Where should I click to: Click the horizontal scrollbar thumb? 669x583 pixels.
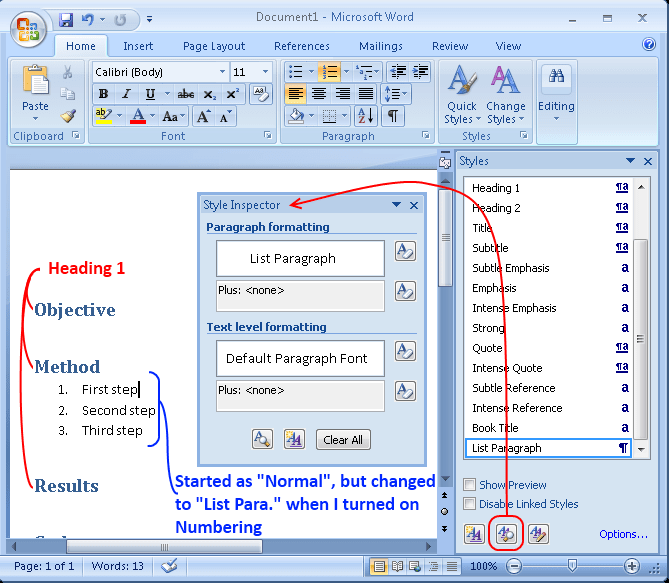(x=164, y=546)
